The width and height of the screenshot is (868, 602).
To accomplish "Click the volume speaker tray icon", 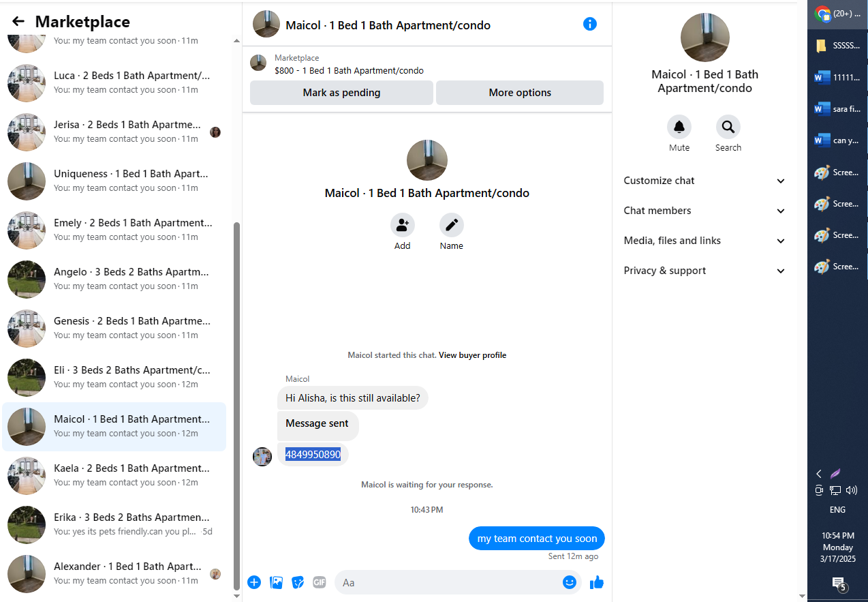I will [x=852, y=490].
